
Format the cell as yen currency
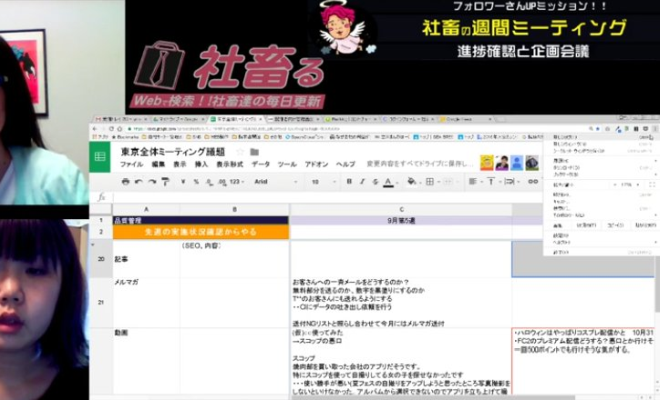pyautogui.click(x=184, y=182)
